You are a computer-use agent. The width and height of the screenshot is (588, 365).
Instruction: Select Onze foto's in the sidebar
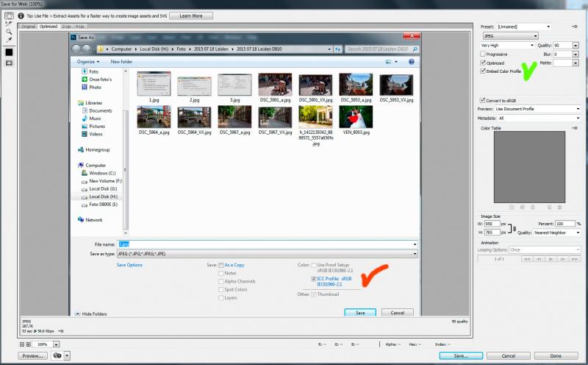tap(100, 79)
